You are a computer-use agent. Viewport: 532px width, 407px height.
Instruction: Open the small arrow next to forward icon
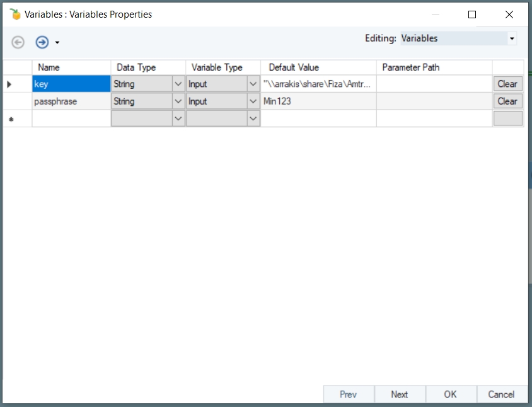57,43
